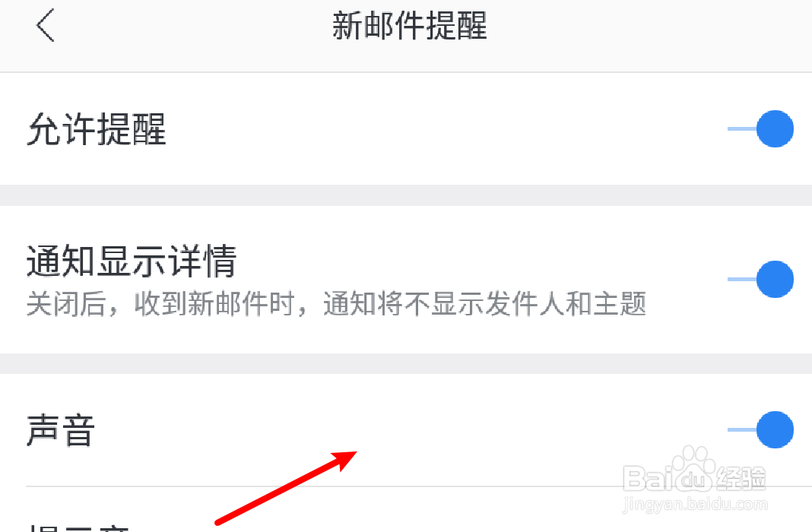Screen dimensions: 812x532
Task: Tap the 声音 label text
Action: (61, 430)
